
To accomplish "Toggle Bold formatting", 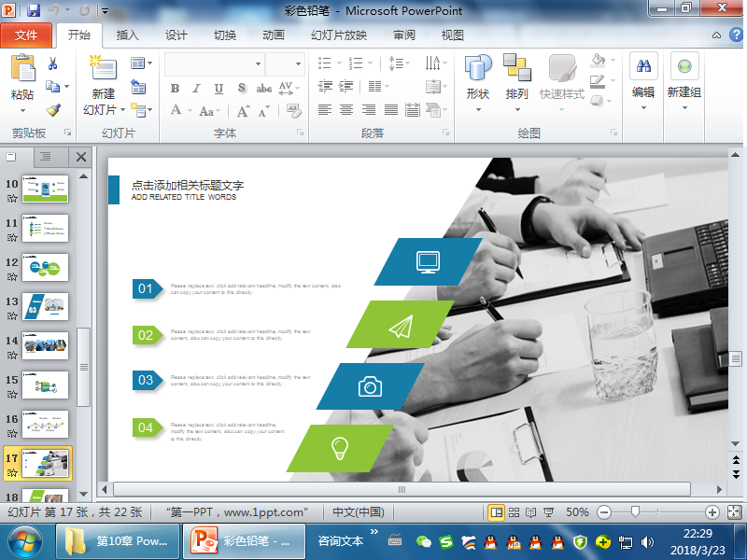I will tap(175, 89).
